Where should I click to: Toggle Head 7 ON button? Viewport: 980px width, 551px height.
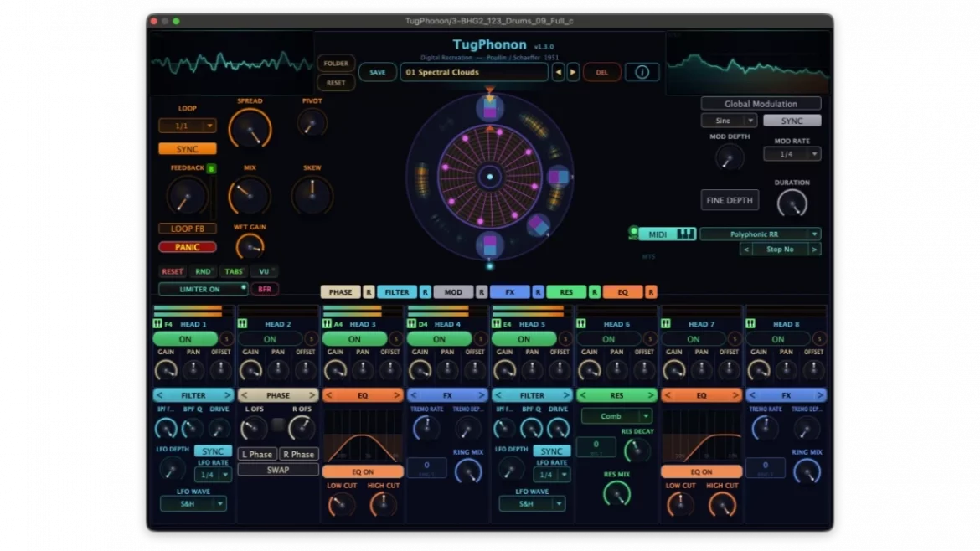pos(694,338)
